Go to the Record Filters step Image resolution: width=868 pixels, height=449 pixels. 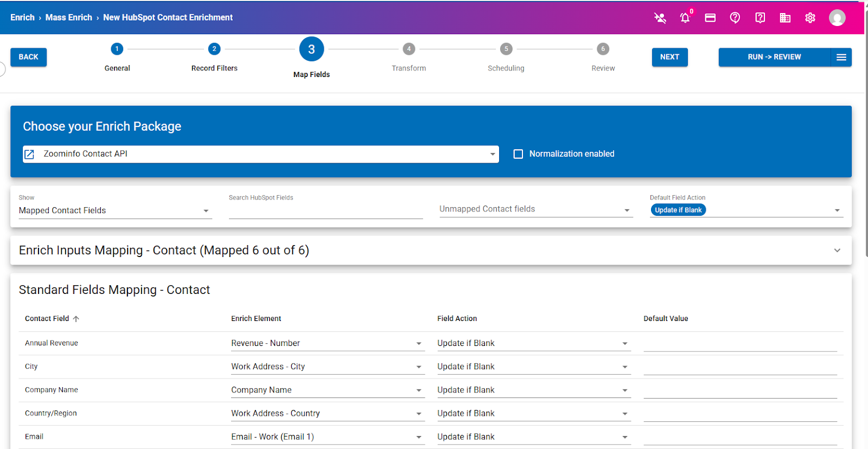[214, 49]
